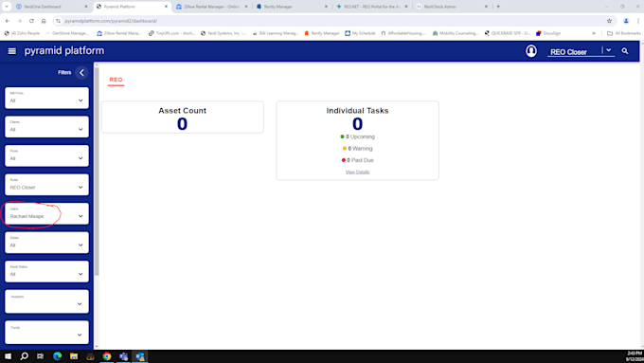The height and width of the screenshot is (363, 644).
Task: Click the Asset Count card
Action: tap(183, 118)
